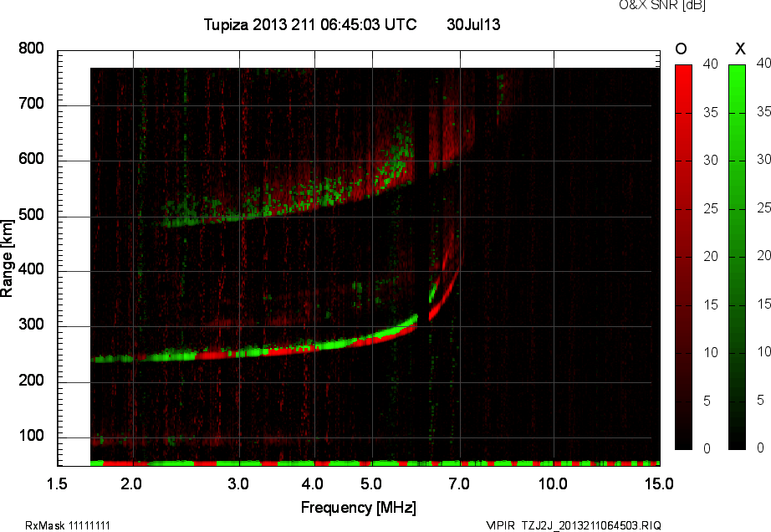The height and width of the screenshot is (532, 771).
Task: Click the 4.0 frequency tick label
Action: (312, 483)
